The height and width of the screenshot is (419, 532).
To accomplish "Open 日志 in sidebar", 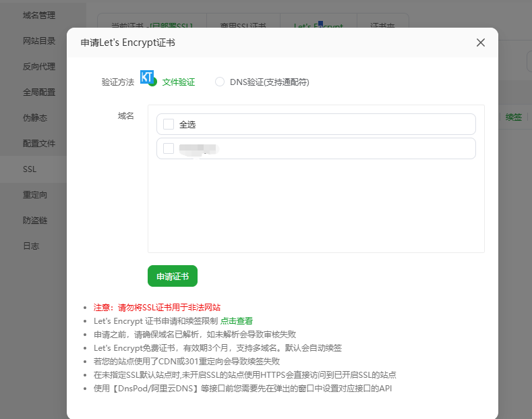I will (31, 246).
